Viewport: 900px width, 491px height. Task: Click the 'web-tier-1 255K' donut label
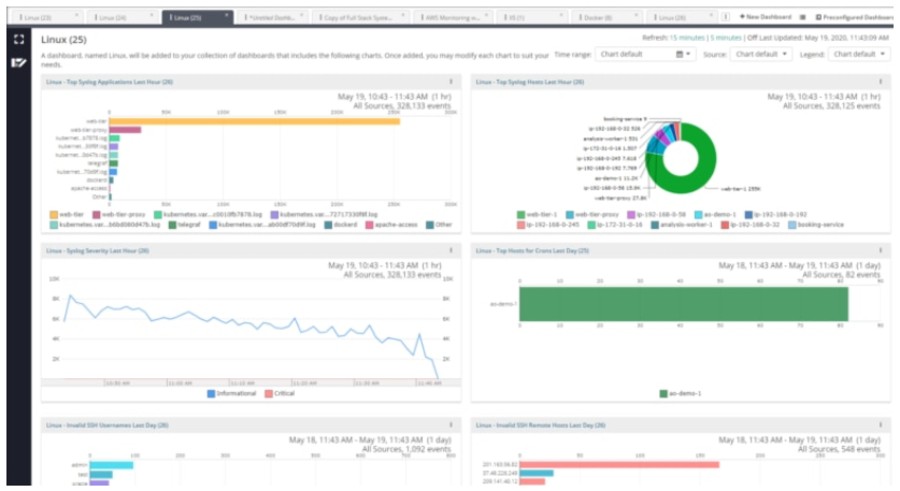pyautogui.click(x=740, y=189)
